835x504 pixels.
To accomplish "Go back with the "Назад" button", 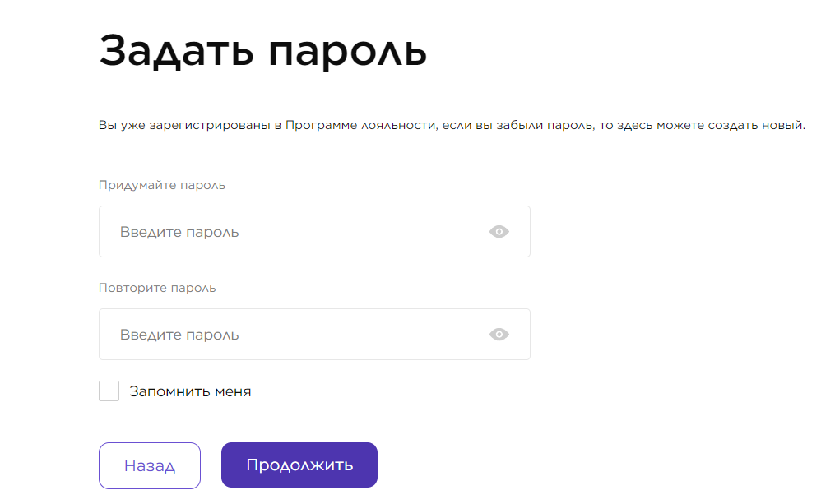I will point(150,465).
